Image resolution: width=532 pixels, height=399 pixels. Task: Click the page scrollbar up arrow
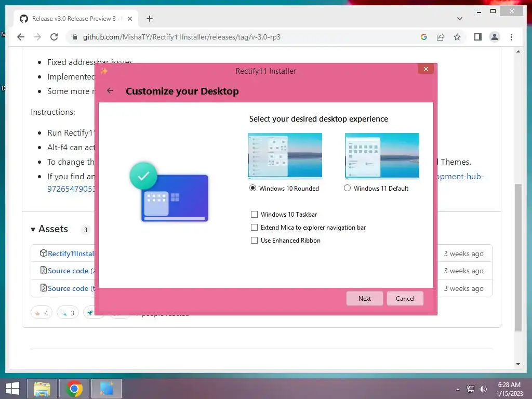[x=518, y=51]
